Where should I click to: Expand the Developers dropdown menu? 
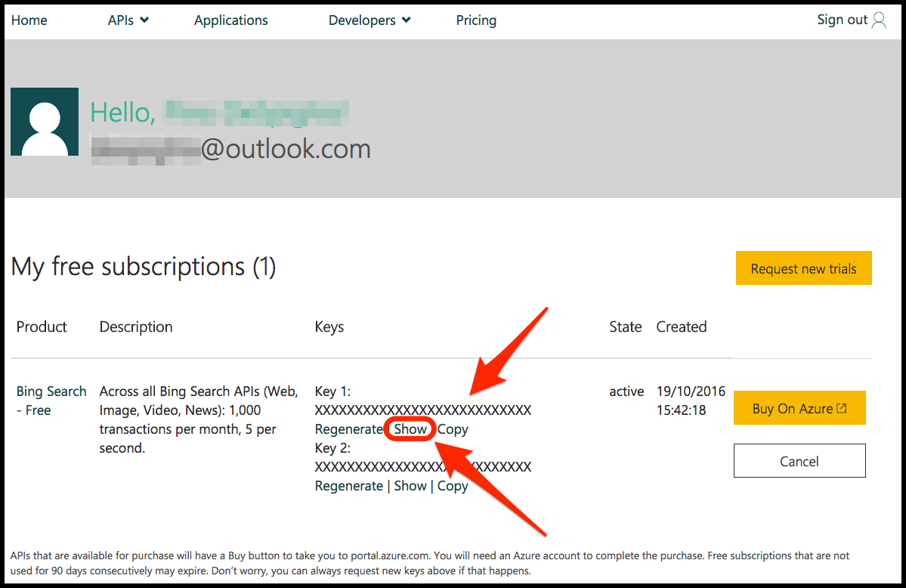(x=370, y=20)
